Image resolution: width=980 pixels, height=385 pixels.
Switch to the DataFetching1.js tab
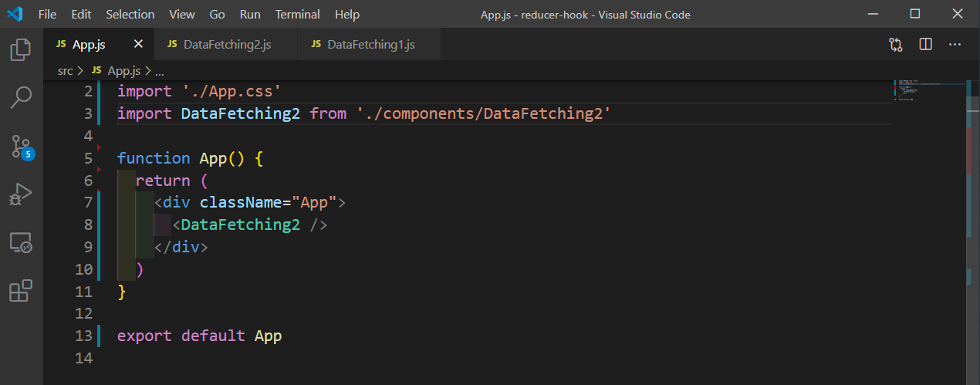click(370, 45)
